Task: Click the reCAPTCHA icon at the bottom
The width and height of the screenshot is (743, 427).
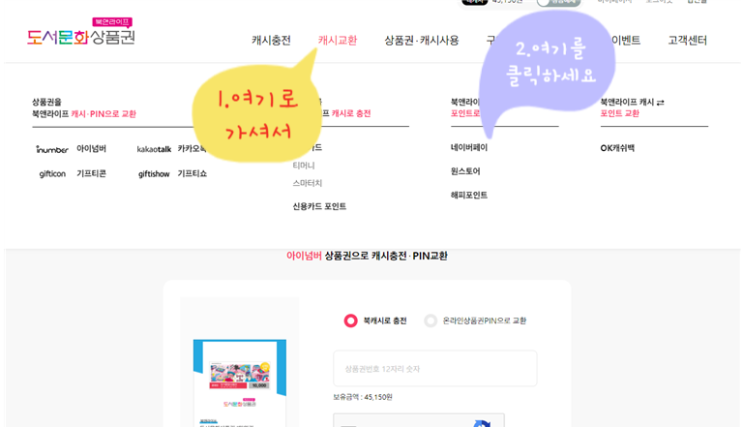Action: [x=481, y=423]
